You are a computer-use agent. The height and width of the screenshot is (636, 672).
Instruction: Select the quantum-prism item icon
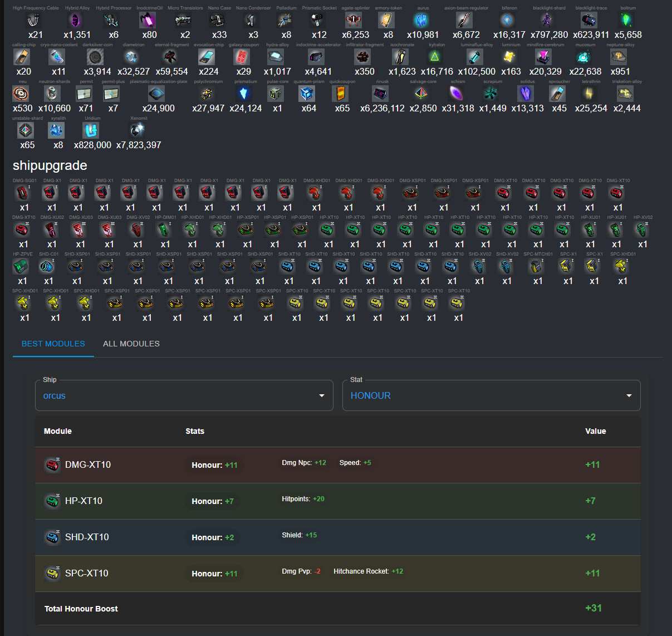307,94
